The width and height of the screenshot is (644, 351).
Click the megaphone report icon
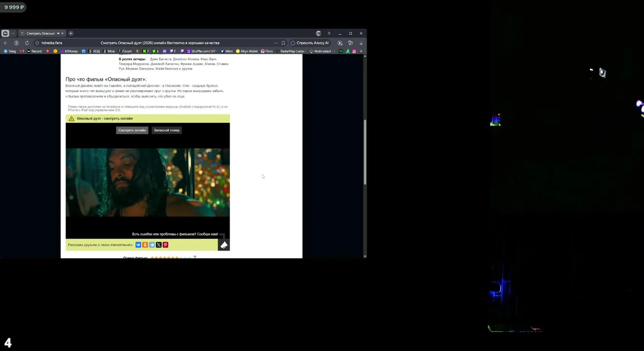(x=224, y=245)
